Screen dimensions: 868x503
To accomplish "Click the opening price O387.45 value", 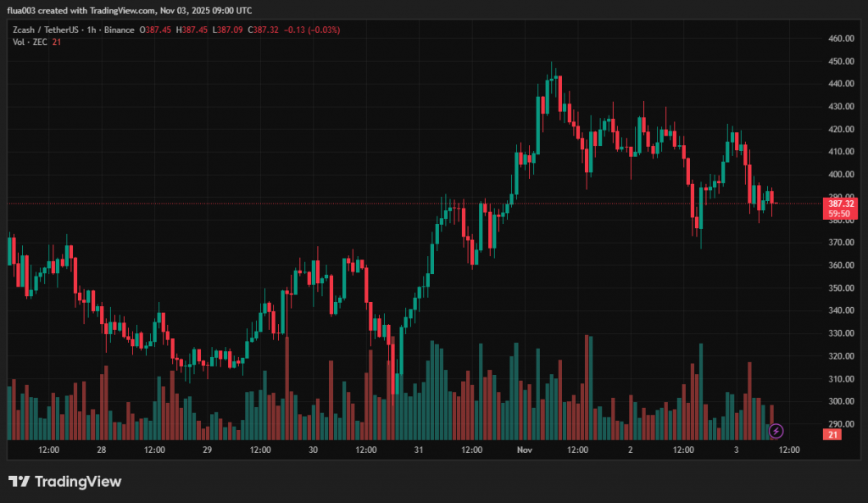I will click(x=158, y=30).
